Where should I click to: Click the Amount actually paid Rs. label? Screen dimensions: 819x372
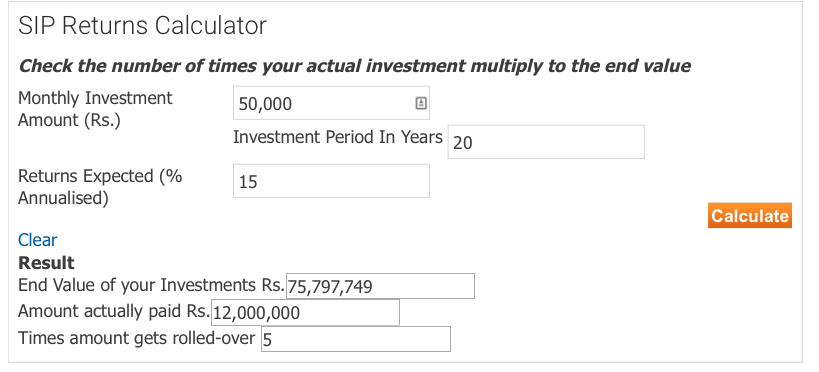(x=114, y=311)
